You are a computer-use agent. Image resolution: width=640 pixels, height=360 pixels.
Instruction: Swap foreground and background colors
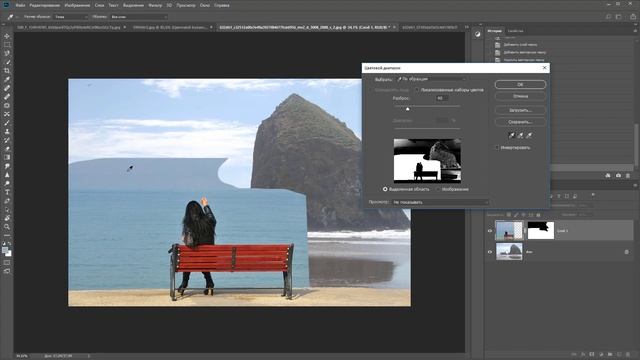[x=10, y=244]
